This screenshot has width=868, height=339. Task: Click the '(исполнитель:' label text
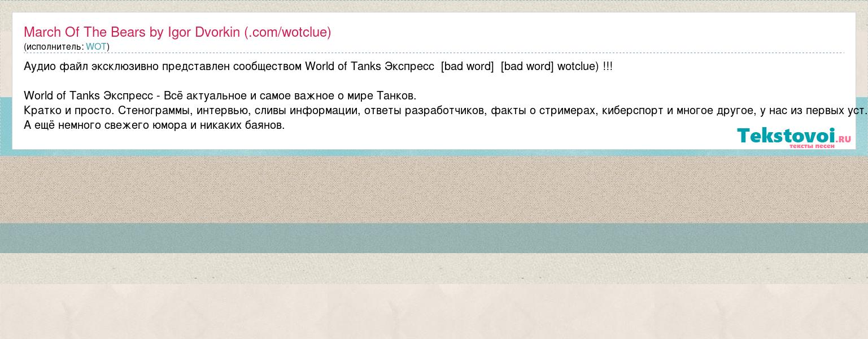pyautogui.click(x=54, y=47)
